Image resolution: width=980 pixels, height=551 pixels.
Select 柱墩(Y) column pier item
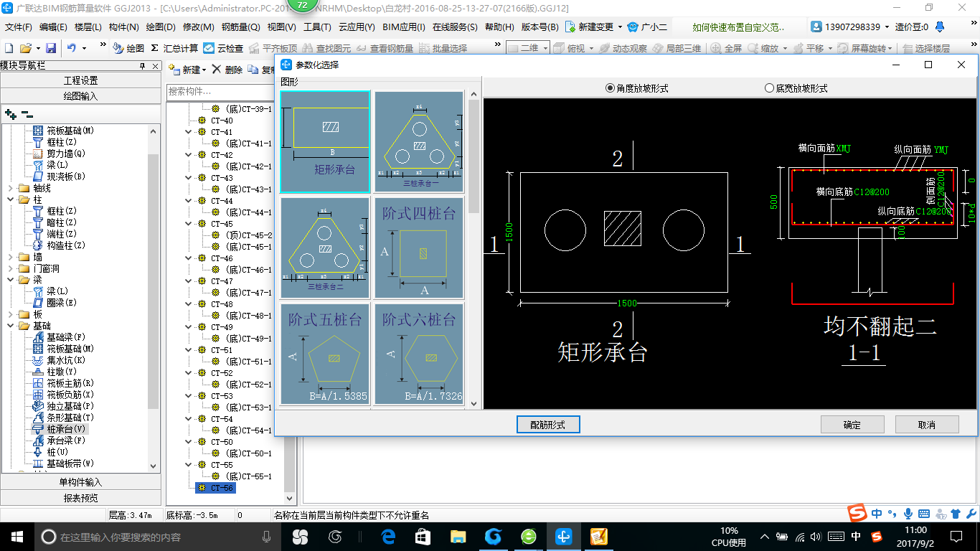55,372
